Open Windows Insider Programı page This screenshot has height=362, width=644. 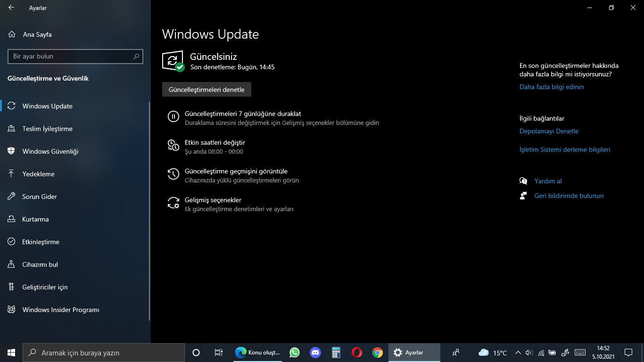75,310
